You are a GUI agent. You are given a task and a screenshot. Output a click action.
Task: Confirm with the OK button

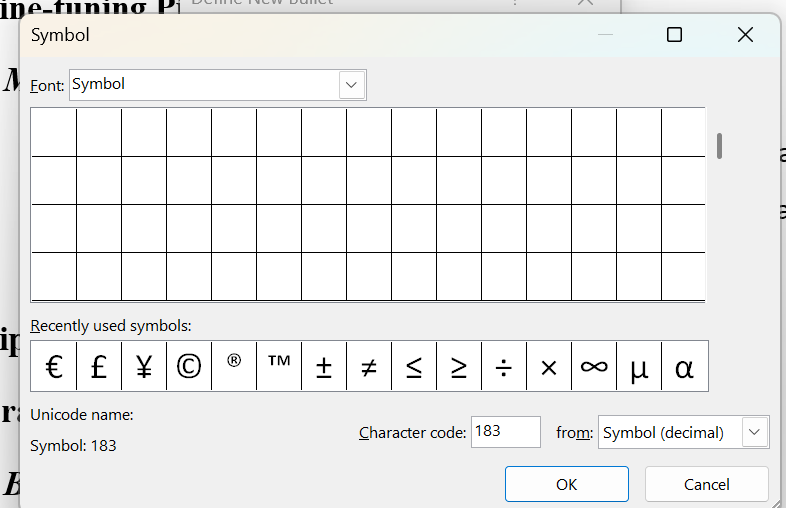click(x=566, y=484)
